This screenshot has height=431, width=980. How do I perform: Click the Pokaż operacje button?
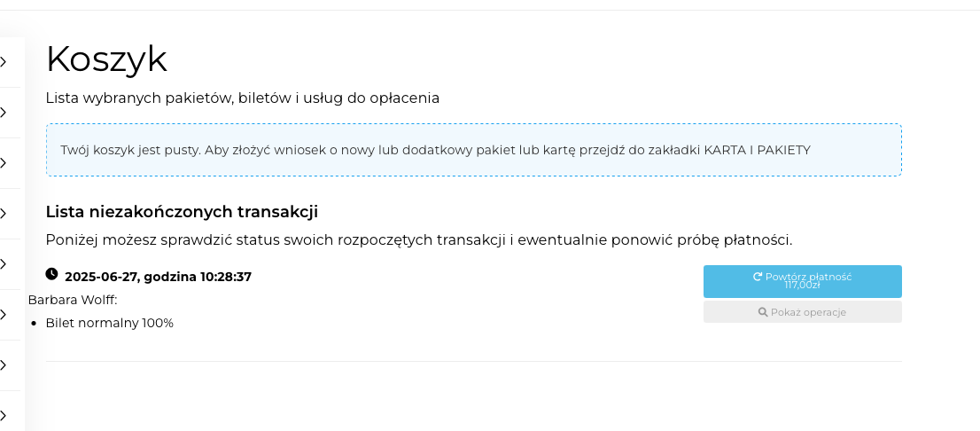coord(802,312)
